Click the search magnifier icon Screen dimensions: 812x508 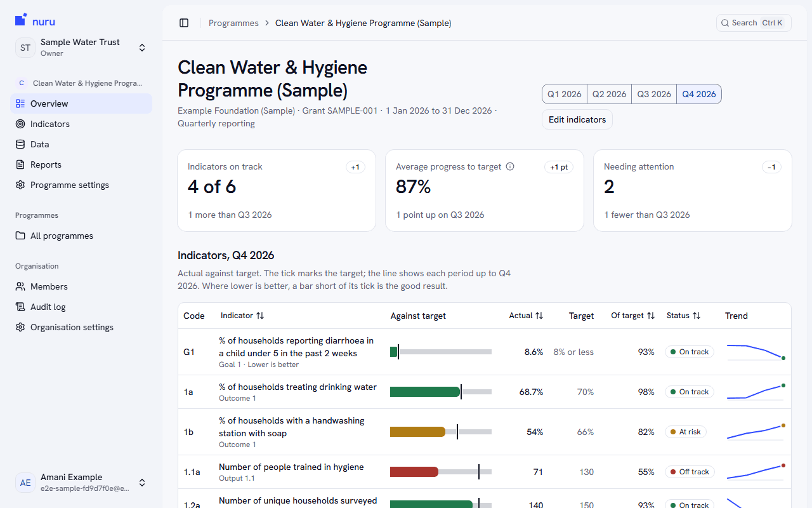coord(725,23)
